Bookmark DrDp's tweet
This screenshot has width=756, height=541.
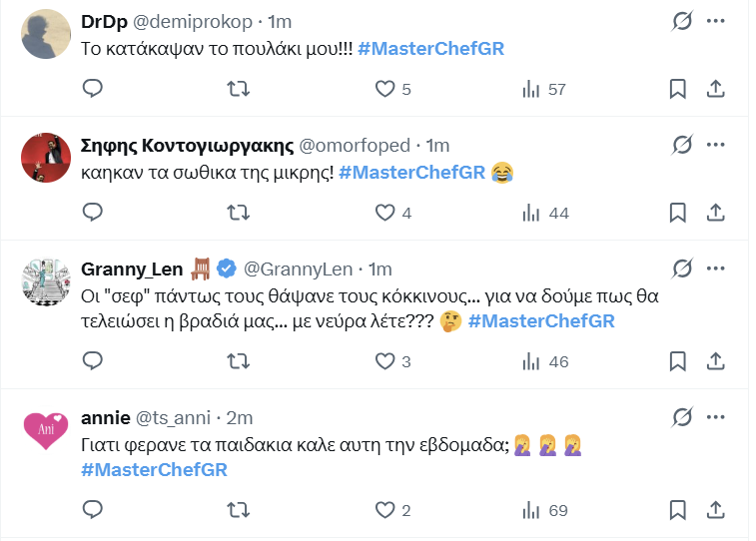677,89
